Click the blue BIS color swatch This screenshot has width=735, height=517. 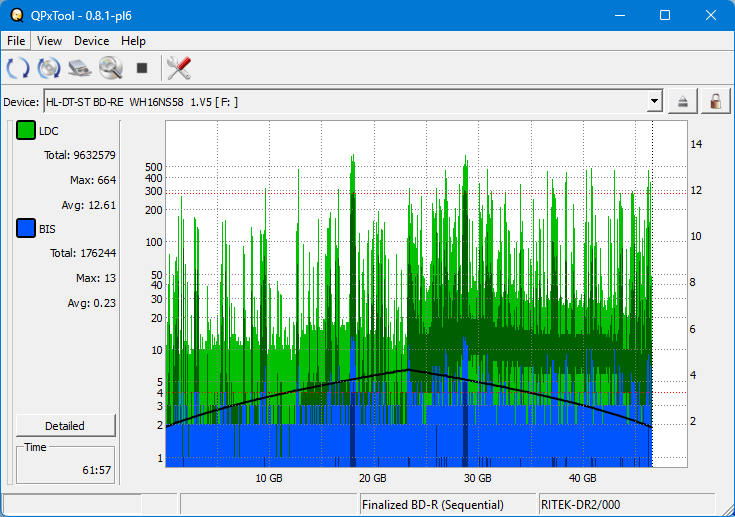25,229
